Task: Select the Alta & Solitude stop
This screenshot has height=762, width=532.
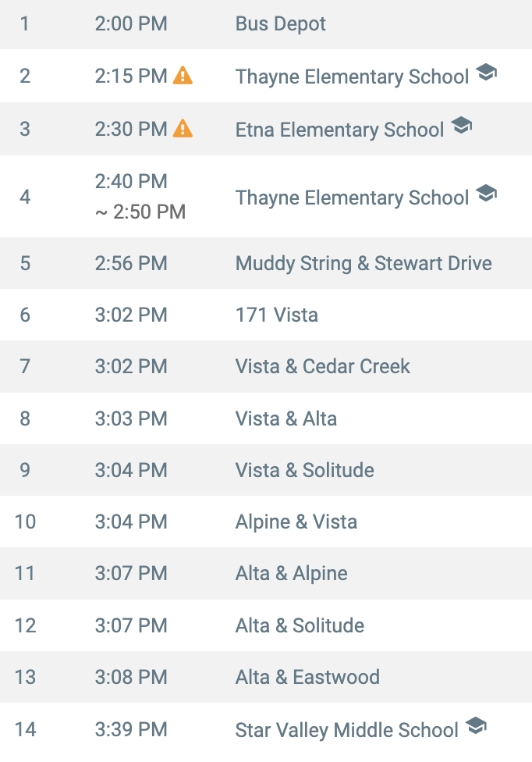Action: 266,625
